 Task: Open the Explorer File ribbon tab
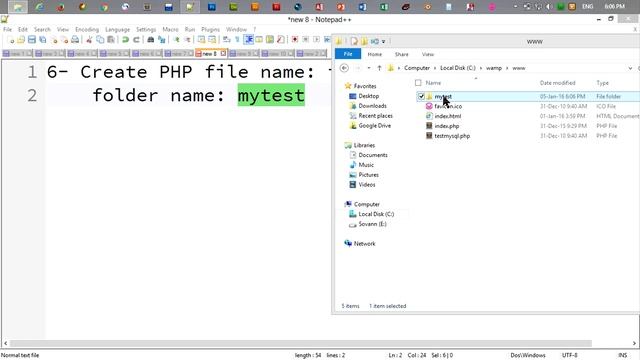(x=348, y=54)
